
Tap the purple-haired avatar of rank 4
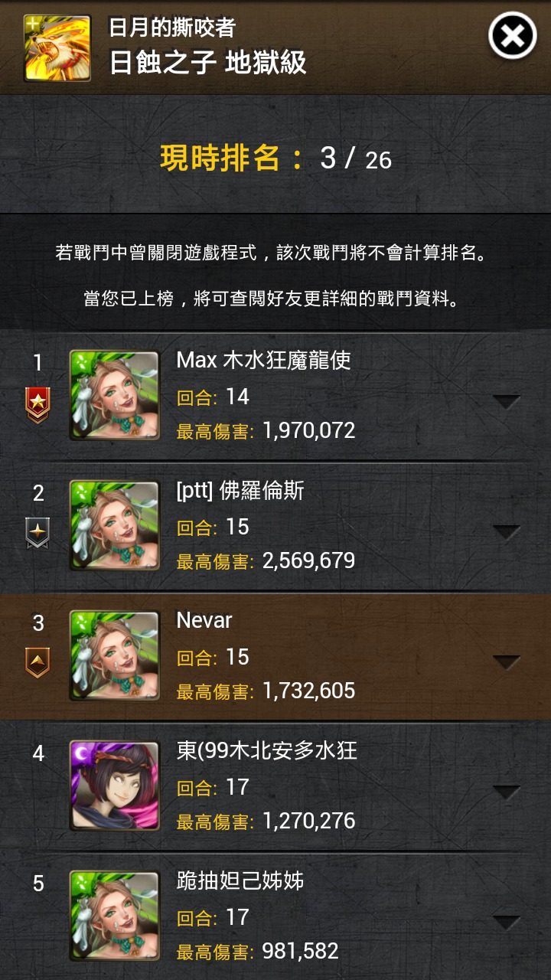pyautogui.click(x=115, y=786)
